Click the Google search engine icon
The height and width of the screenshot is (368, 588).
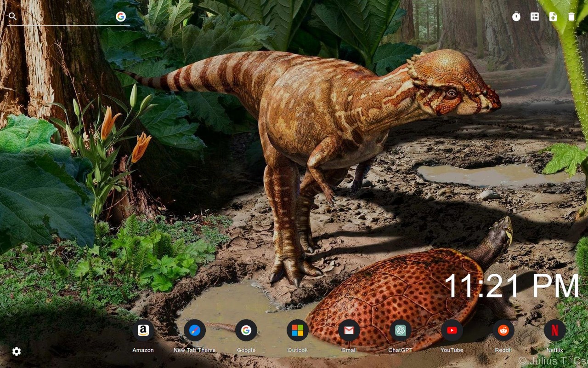(x=121, y=17)
